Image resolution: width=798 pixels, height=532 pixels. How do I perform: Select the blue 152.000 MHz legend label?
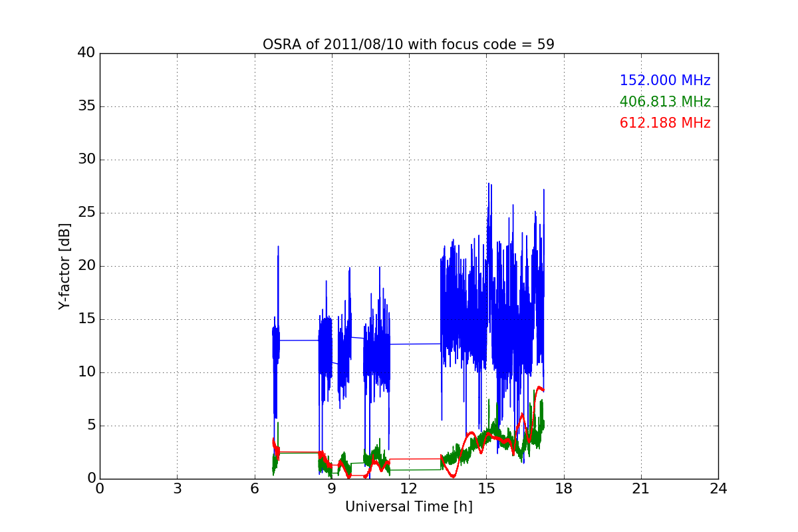tap(665, 80)
